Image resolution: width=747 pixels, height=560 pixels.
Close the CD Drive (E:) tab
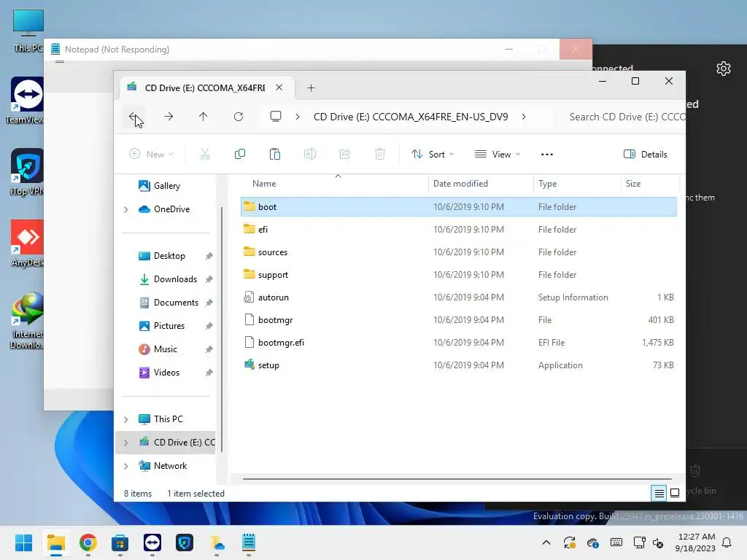(279, 87)
